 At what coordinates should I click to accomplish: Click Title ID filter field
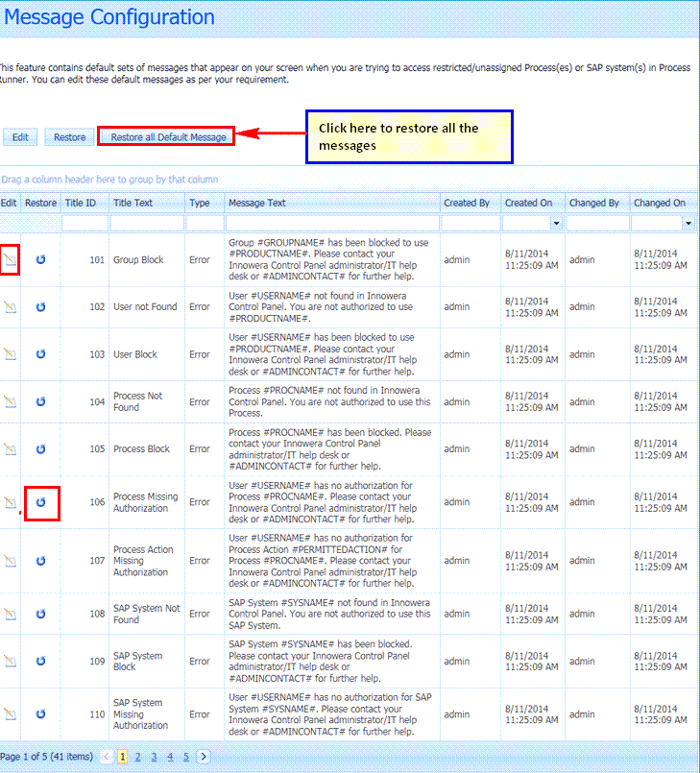pyautogui.click(x=84, y=224)
